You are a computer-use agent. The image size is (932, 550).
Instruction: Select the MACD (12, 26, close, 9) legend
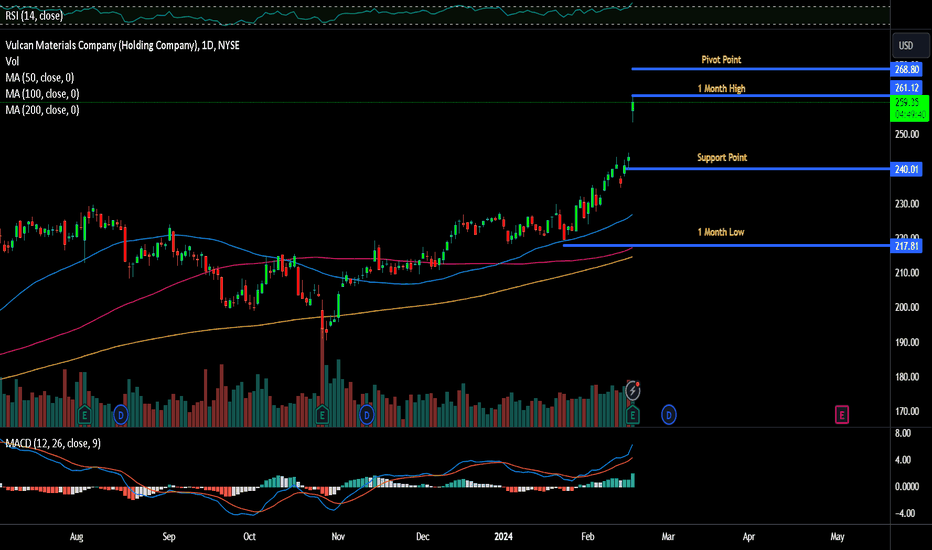[x=53, y=443]
